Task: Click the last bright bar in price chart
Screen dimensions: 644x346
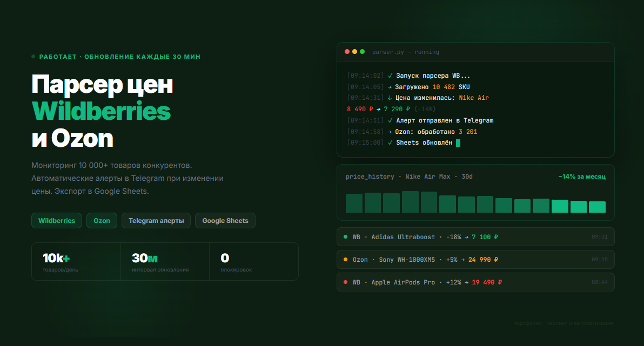Action: [597, 207]
